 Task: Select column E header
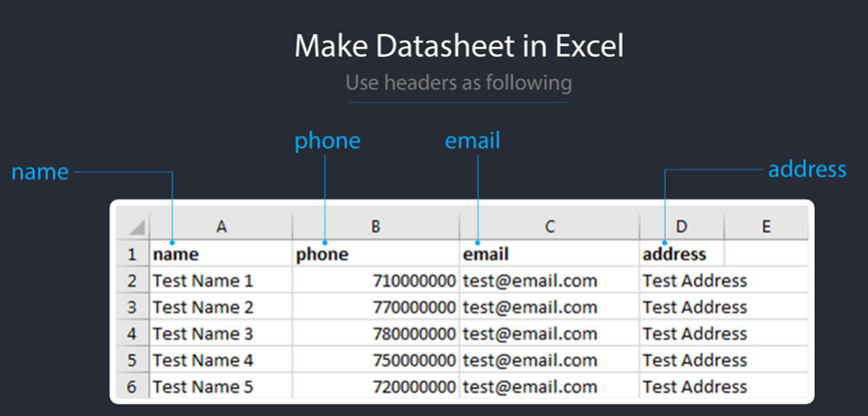point(766,226)
